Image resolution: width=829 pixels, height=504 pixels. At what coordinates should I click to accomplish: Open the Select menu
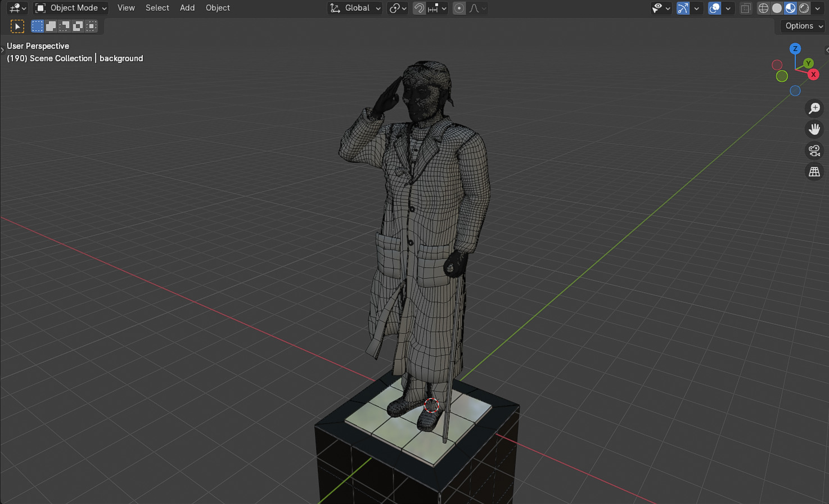pos(157,8)
